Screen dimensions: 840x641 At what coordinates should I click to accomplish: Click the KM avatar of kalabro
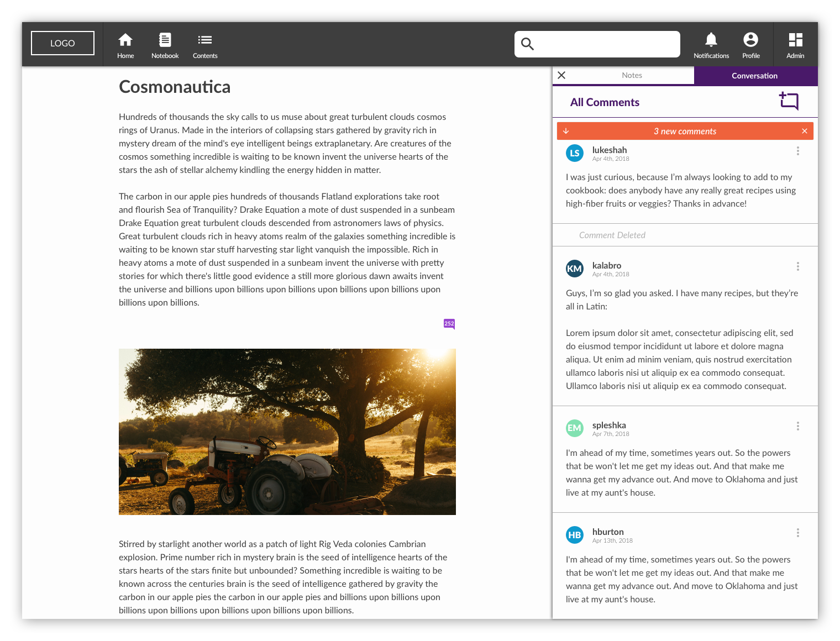pos(575,269)
